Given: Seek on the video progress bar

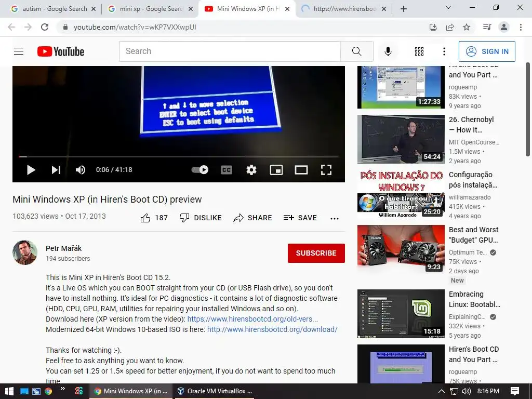Looking at the screenshot, I should coord(179,157).
